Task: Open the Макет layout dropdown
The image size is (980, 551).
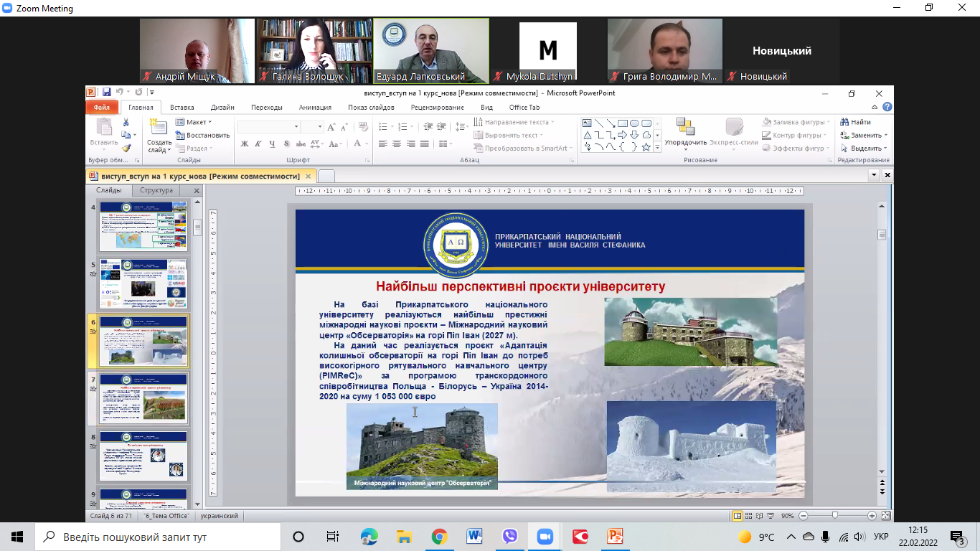Action: pos(194,122)
